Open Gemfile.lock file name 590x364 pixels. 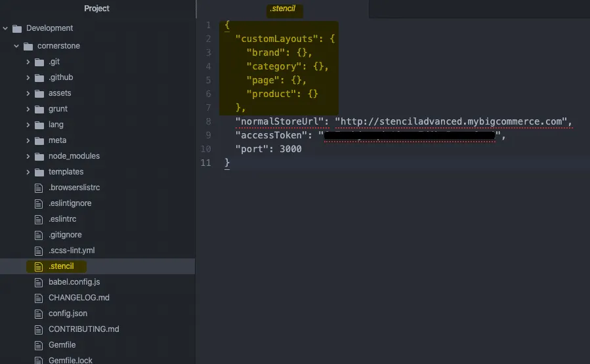70,360
